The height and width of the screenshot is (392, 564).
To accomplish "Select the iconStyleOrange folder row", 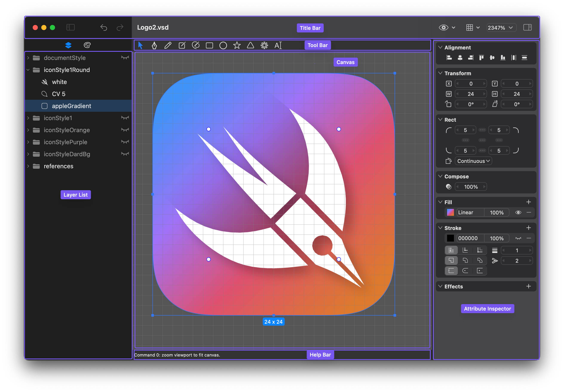I will point(78,130).
